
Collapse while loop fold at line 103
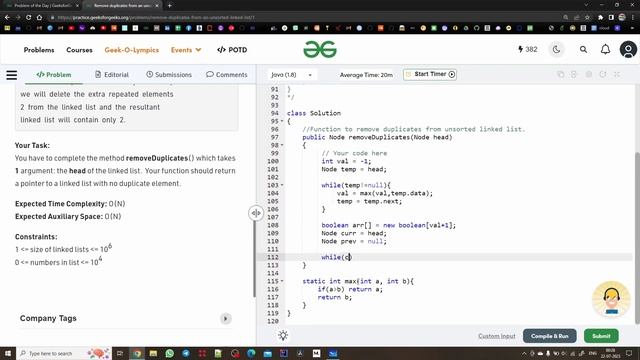point(282,185)
